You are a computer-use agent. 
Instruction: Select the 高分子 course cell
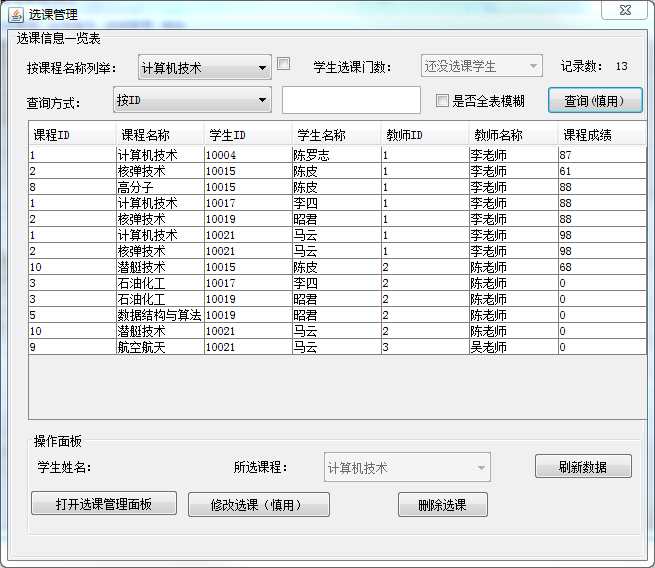160,187
